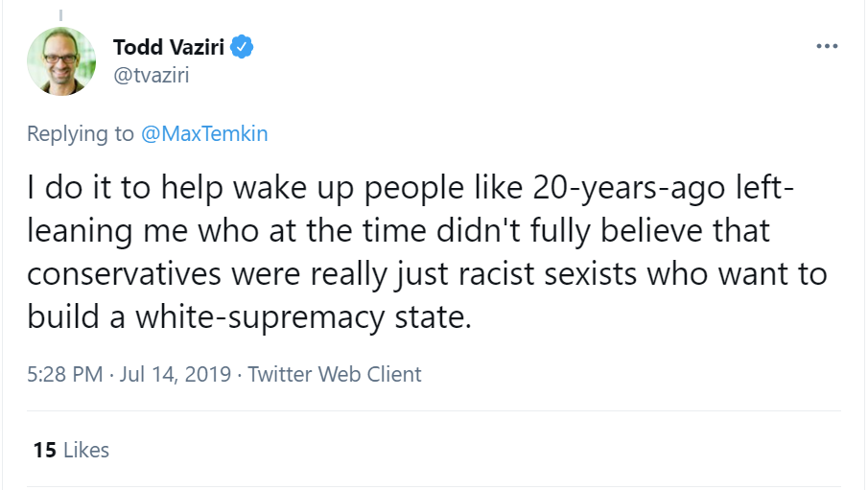Image resolution: width=868 pixels, height=490 pixels.
Task: Click the divider line above Likes count
Action: pyautogui.click(x=434, y=412)
